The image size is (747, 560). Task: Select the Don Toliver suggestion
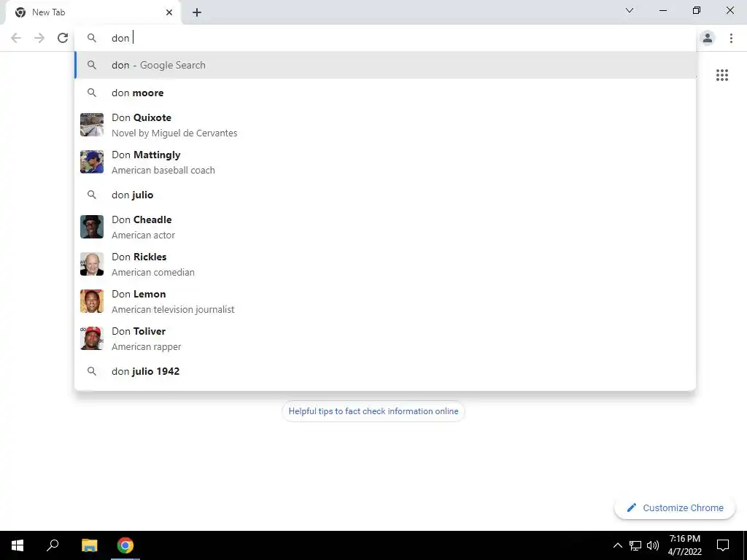point(385,338)
